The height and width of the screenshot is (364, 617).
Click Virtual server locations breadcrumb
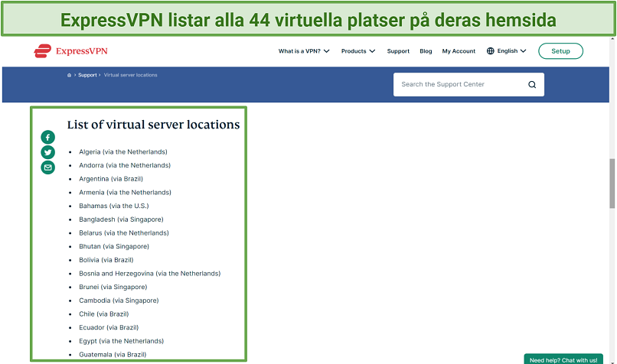point(131,75)
